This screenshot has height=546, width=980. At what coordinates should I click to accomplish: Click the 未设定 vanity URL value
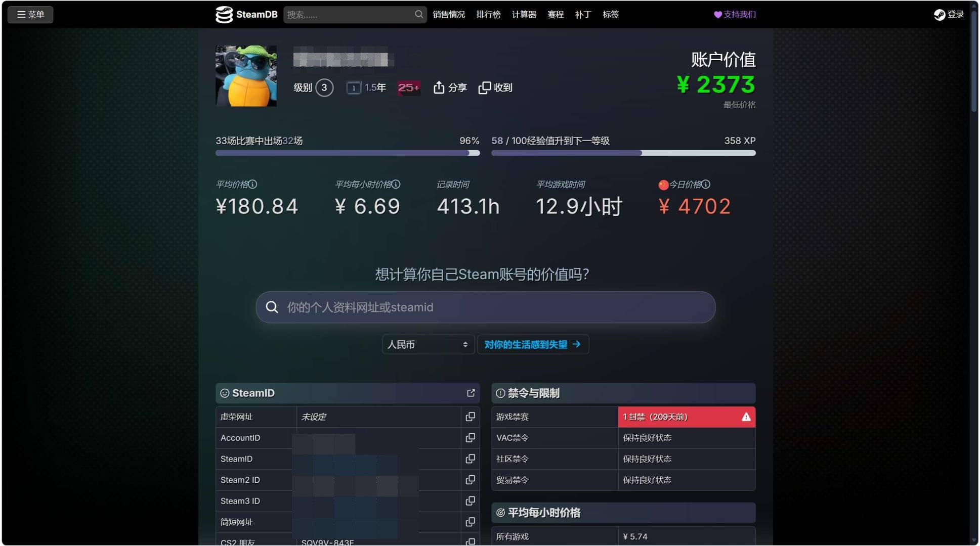[x=314, y=417]
